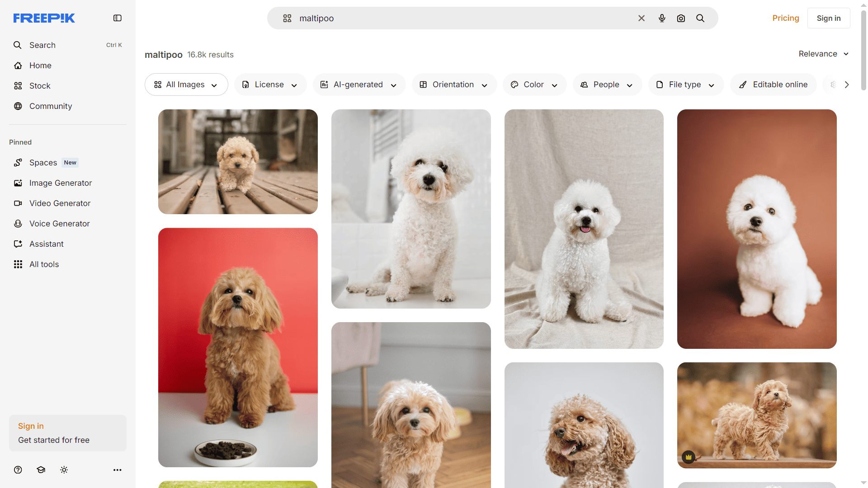The width and height of the screenshot is (868, 488).
Task: Filter results using the People filter
Action: coord(607,84)
